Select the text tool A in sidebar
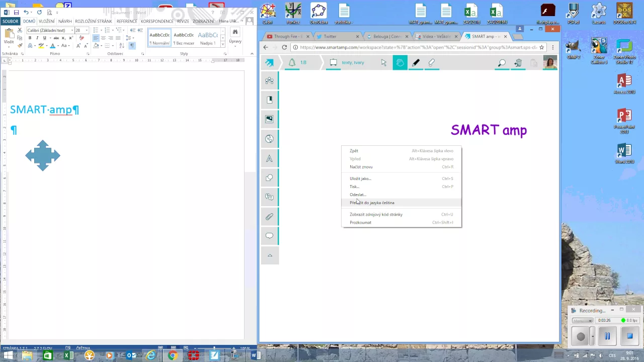This screenshot has height=362, width=644. pos(270,158)
